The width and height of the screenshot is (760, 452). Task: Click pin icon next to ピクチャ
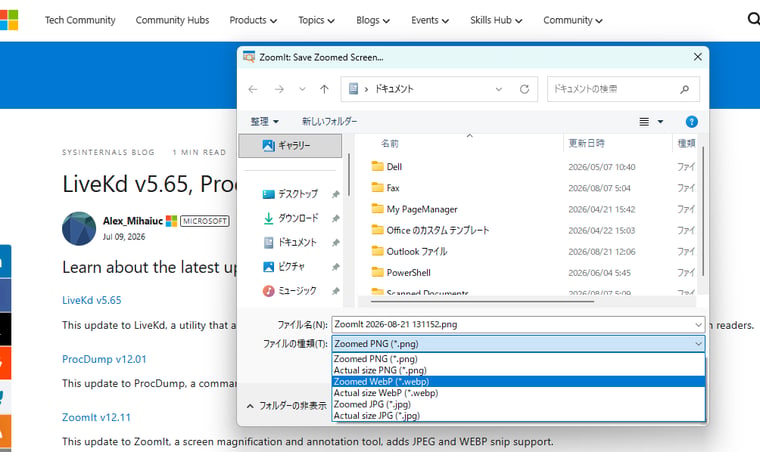[335, 267]
